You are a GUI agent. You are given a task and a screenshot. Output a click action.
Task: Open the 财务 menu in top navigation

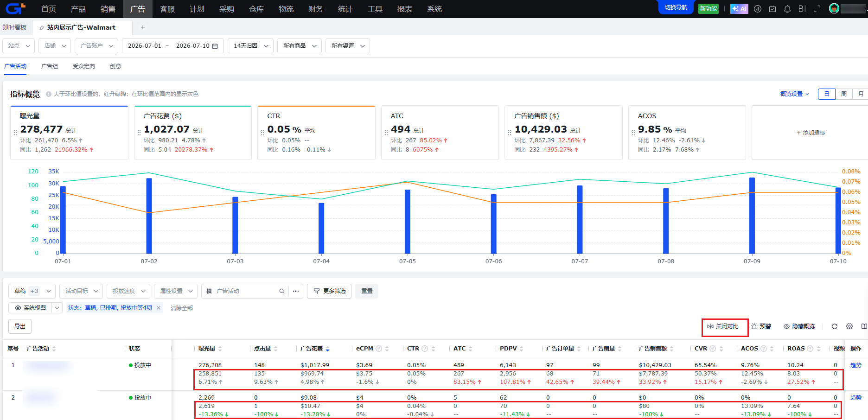coord(316,9)
